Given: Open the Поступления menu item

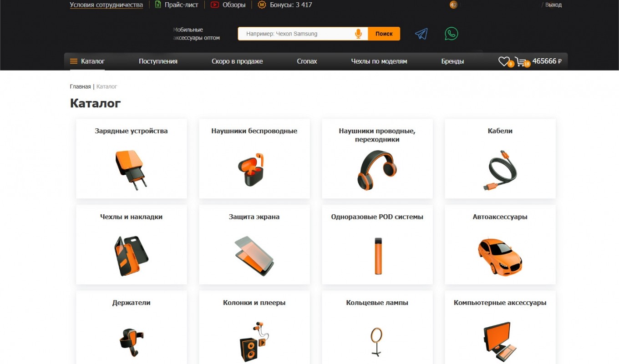Looking at the screenshot, I should pos(158,61).
